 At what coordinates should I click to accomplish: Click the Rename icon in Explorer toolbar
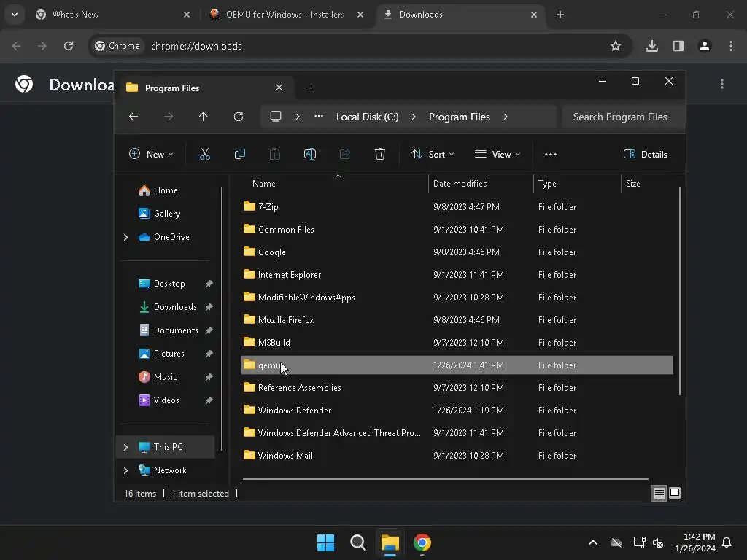click(x=309, y=154)
